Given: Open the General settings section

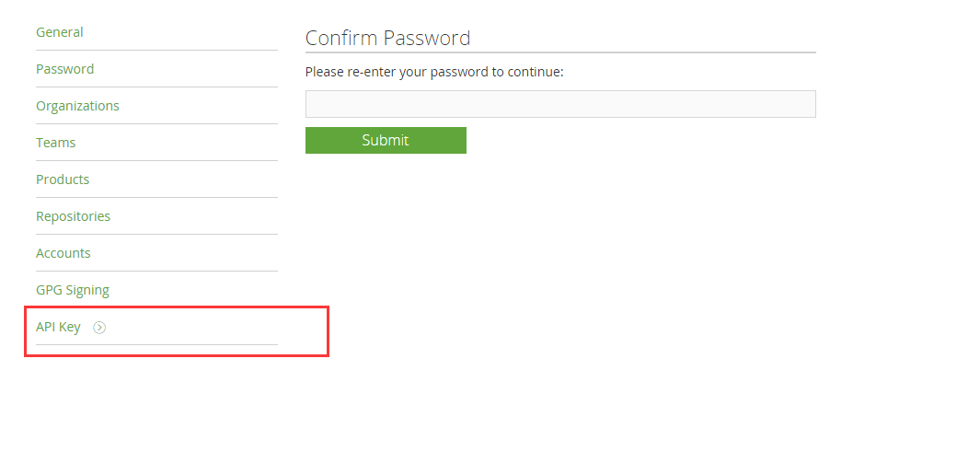Looking at the screenshot, I should coord(60,32).
